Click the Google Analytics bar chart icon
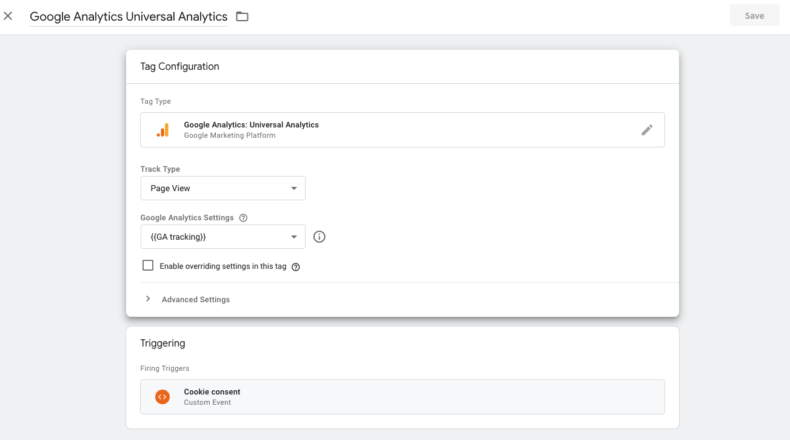The height and width of the screenshot is (440, 790). tap(163, 130)
